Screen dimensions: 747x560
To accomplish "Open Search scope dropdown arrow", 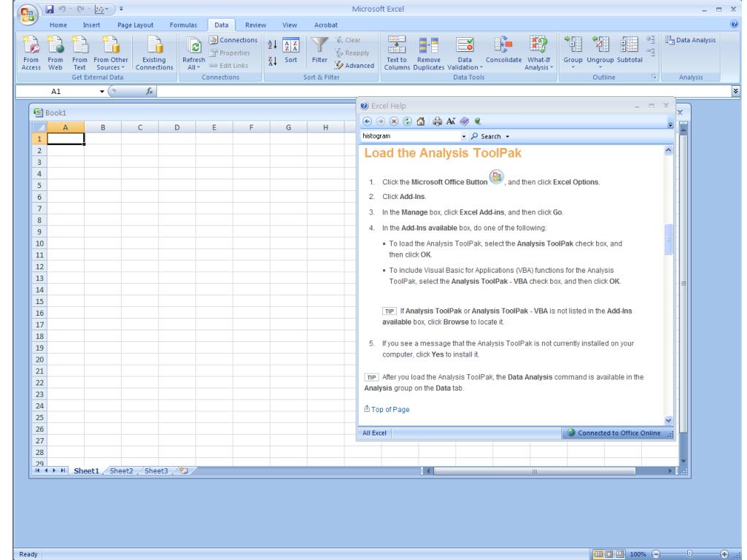I will (x=508, y=136).
